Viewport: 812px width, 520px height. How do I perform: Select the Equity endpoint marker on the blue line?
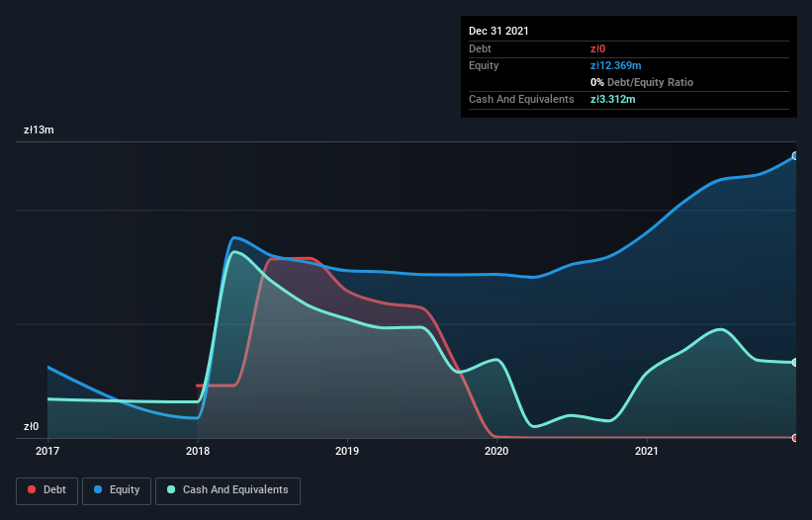pyautogui.click(x=795, y=156)
